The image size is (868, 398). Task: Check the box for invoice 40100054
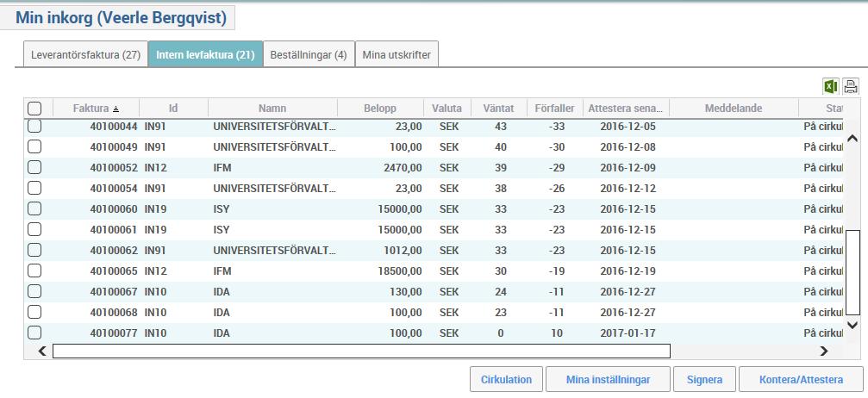click(34, 188)
